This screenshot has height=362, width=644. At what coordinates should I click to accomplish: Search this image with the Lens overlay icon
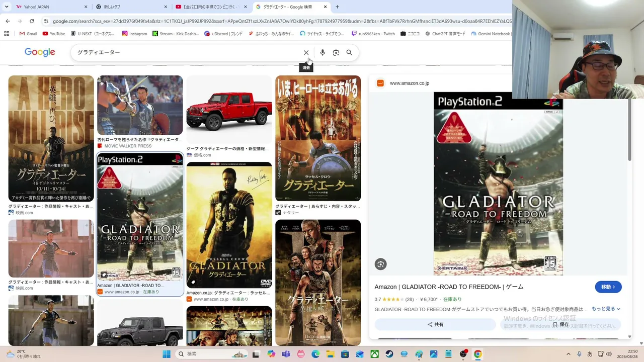381,264
